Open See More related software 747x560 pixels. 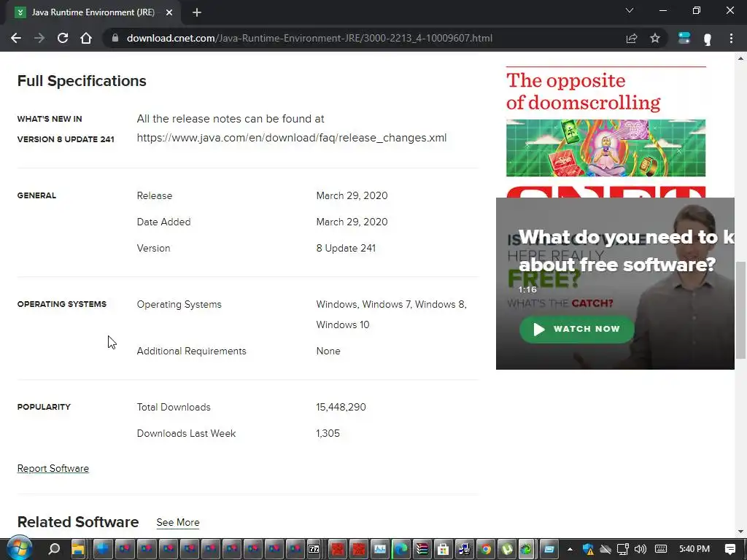pyautogui.click(x=178, y=522)
